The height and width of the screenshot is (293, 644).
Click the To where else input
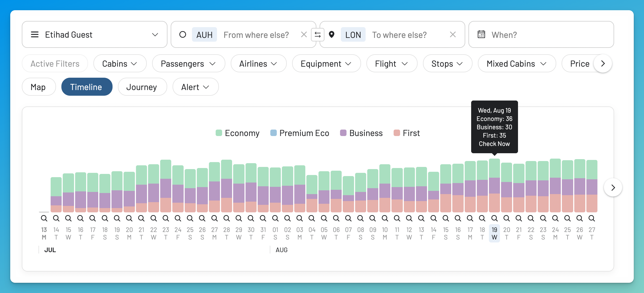click(399, 35)
